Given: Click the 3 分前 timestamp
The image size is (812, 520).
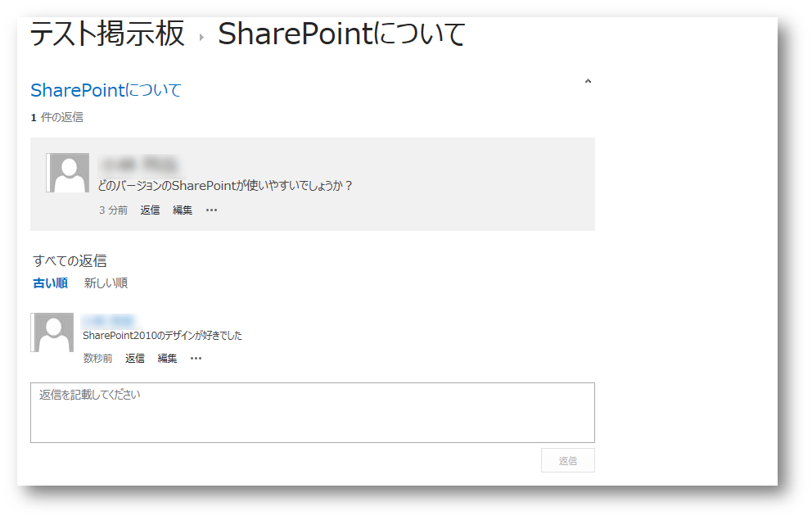Looking at the screenshot, I should 113,210.
